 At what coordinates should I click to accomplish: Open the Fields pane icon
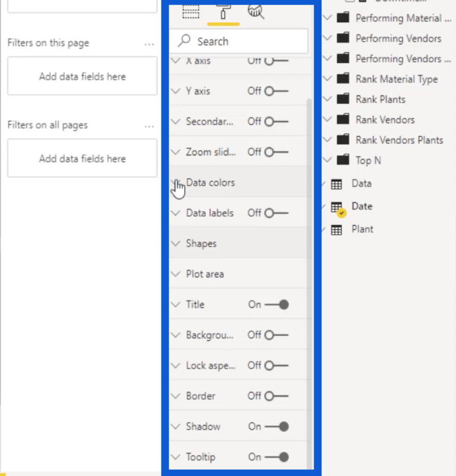[x=191, y=12]
